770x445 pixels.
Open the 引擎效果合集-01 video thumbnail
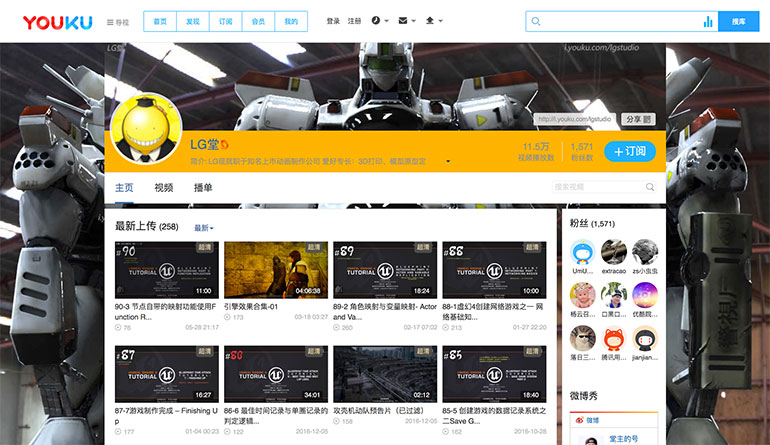[x=276, y=270]
